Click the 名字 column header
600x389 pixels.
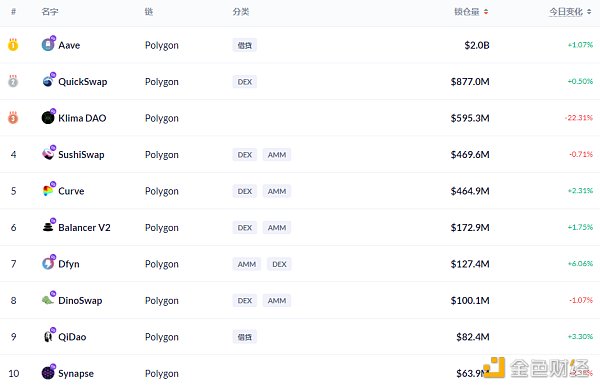tap(50, 12)
